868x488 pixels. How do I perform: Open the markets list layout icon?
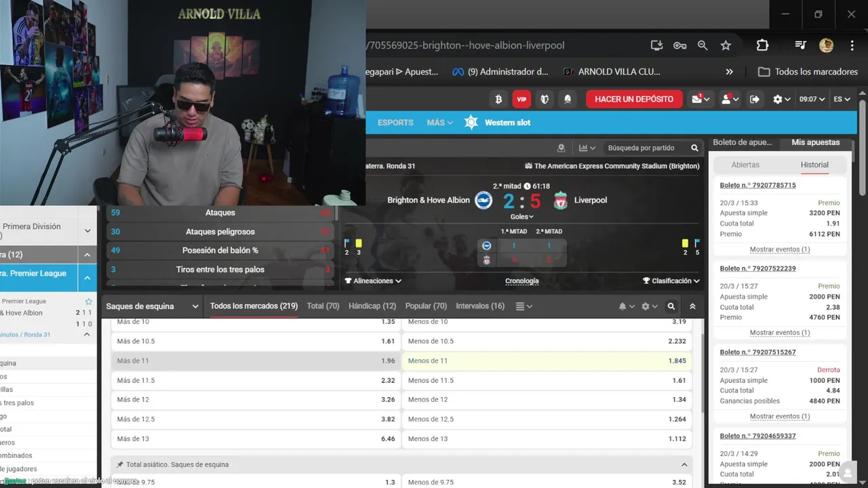[x=524, y=306]
